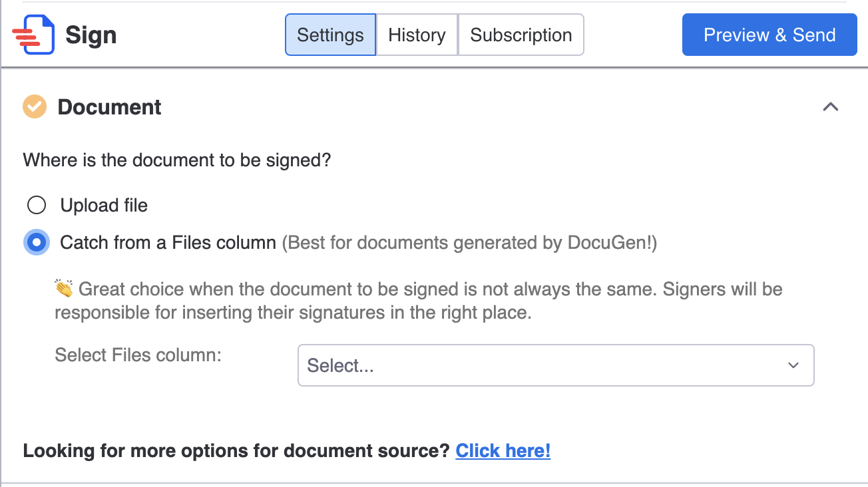The width and height of the screenshot is (868, 487).
Task: Click the clapping hands emoji icon
Action: pyautogui.click(x=64, y=289)
